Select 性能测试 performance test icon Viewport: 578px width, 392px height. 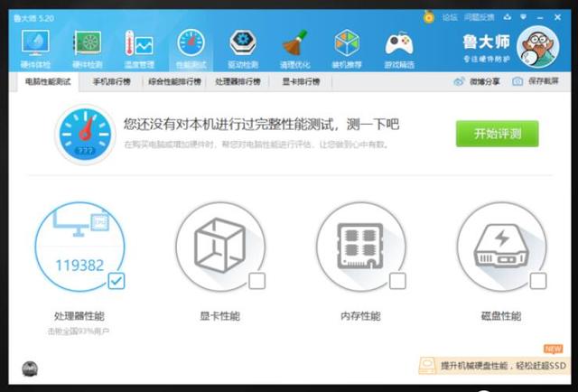point(191,45)
